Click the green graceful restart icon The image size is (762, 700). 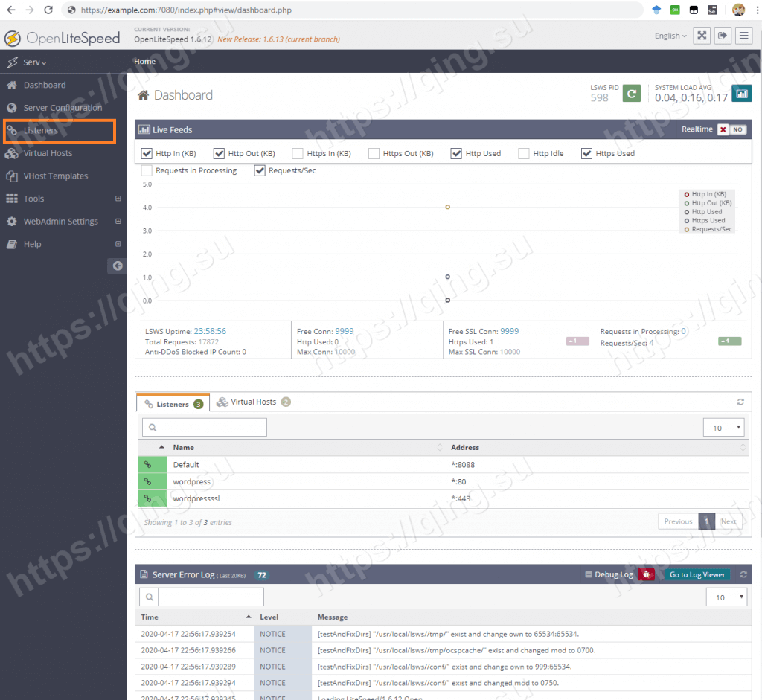point(631,94)
